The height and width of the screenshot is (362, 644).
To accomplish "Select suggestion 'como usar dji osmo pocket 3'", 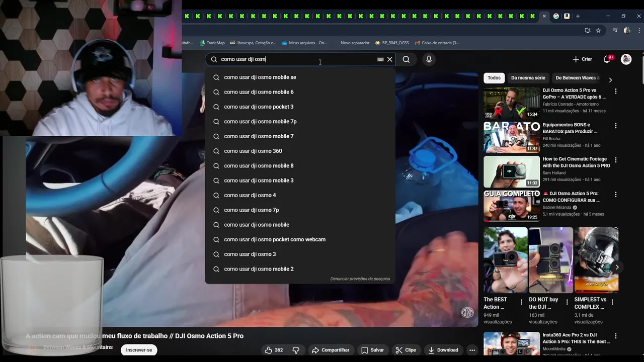I will (300, 107).
